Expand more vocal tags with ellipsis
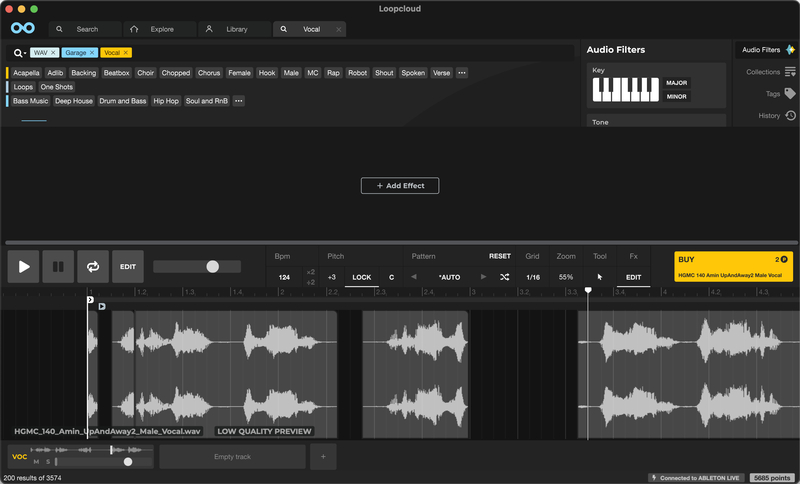This screenshot has height=484, width=800. click(461, 73)
